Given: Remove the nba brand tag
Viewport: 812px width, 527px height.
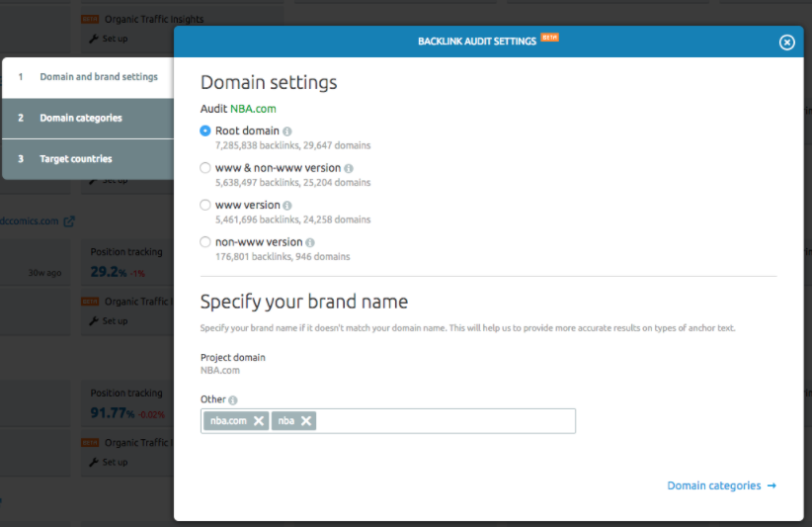Looking at the screenshot, I should click(x=306, y=421).
